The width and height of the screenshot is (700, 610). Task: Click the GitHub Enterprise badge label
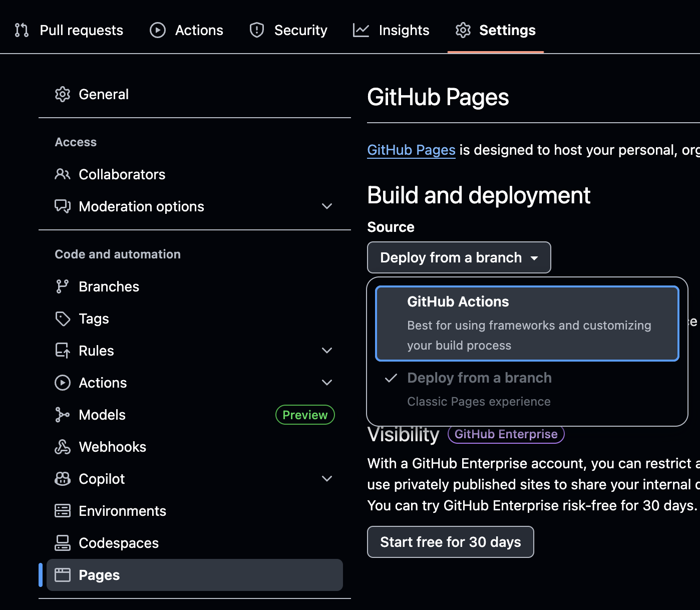tap(506, 434)
